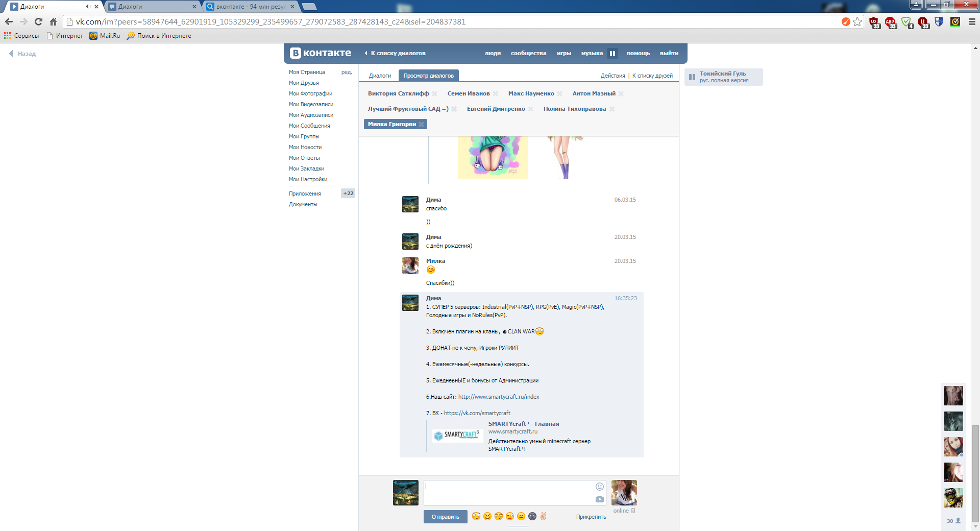Open the smartycraft.ru/index link

(499, 397)
